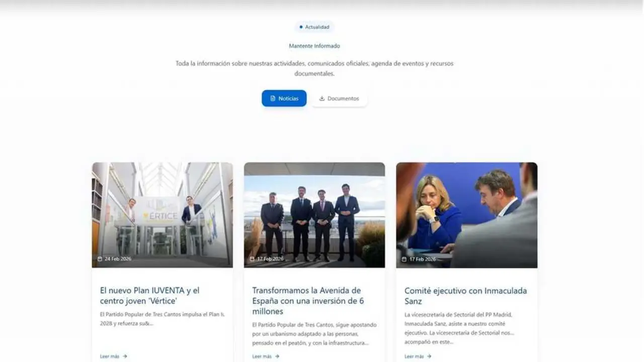Click the calendar icon on the Comité ejecutivo card
The height and width of the screenshot is (362, 644).
404,259
